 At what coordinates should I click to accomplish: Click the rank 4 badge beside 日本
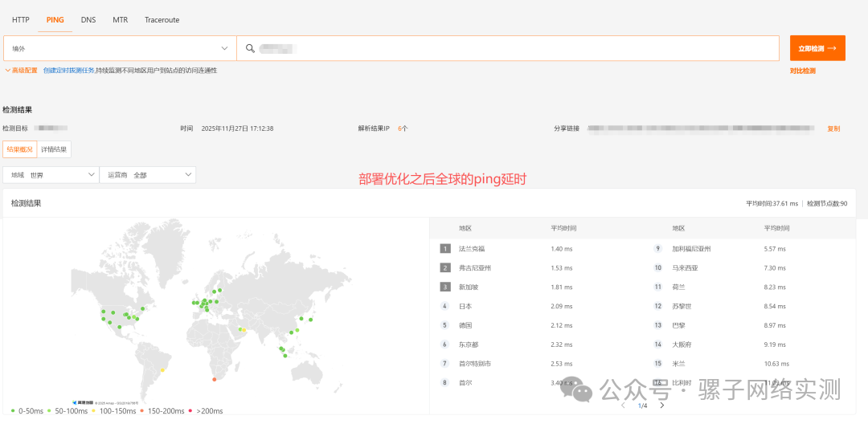point(445,306)
